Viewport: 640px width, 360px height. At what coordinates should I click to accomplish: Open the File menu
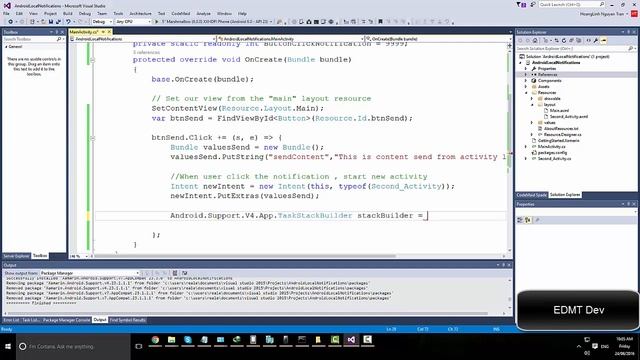(x=6, y=13)
